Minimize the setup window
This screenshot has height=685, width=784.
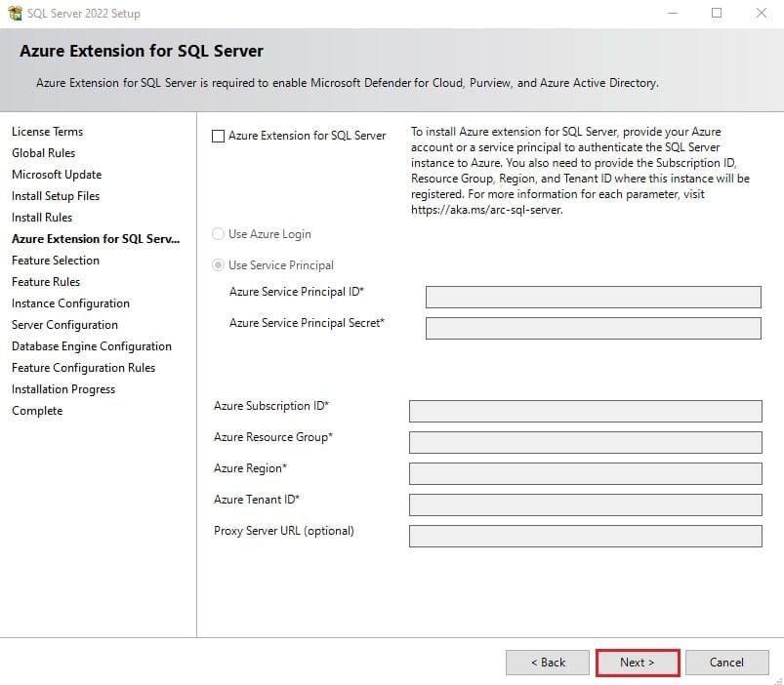tap(673, 13)
